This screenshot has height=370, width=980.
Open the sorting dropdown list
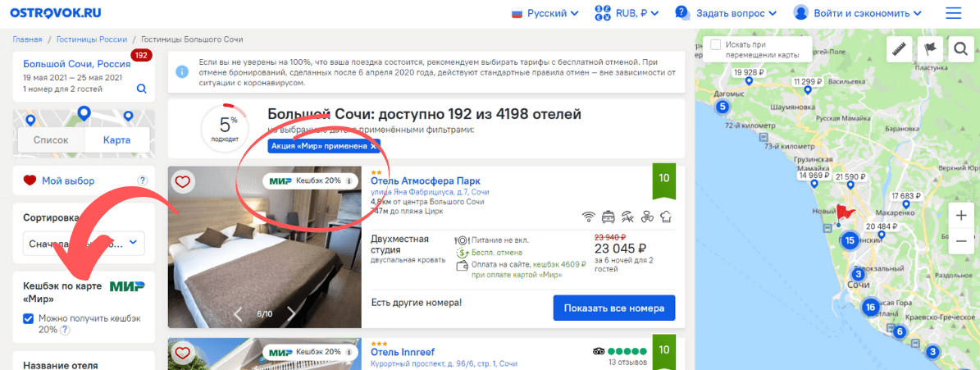point(84,243)
